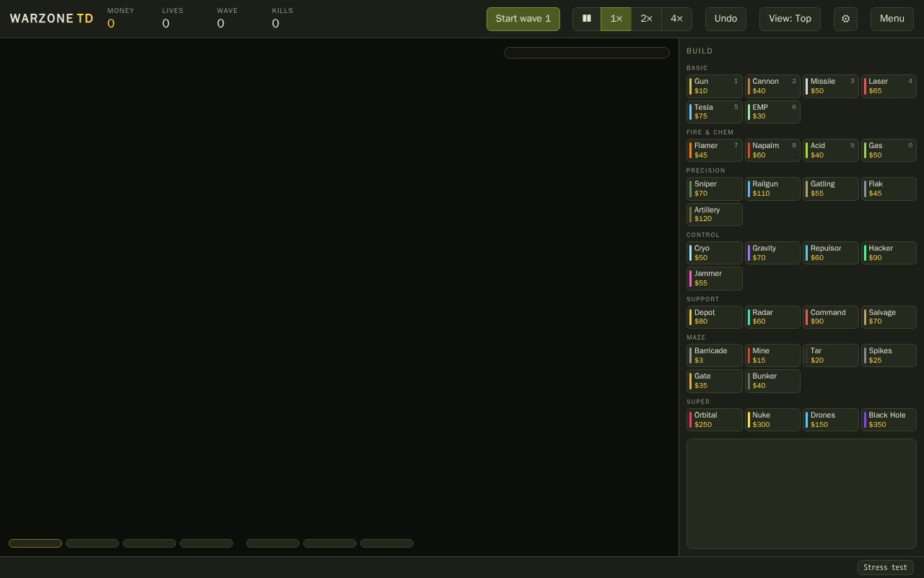Undo the last action
This screenshot has height=578, width=924.
tap(725, 19)
